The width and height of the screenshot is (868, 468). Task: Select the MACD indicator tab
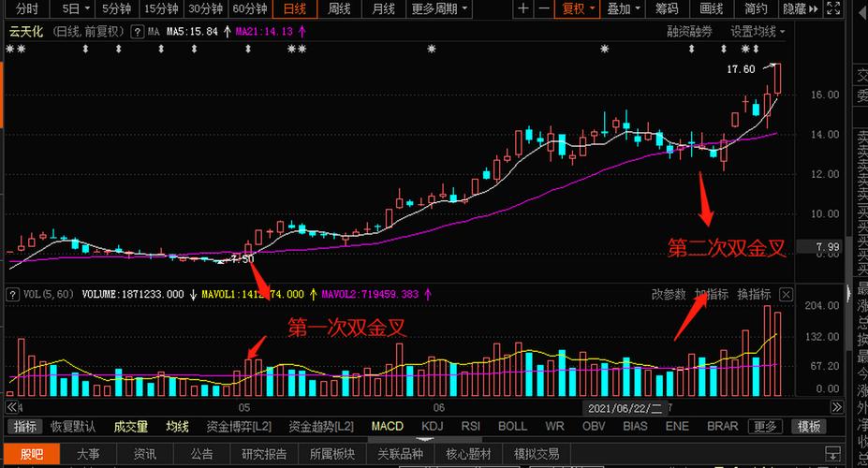click(387, 427)
